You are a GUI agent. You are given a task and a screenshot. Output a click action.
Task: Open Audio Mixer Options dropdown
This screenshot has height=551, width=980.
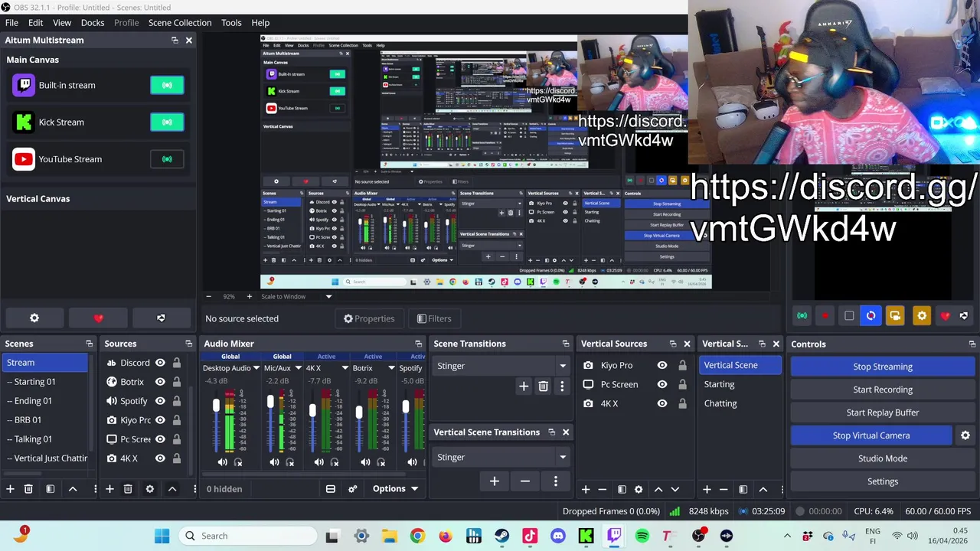[x=395, y=489]
